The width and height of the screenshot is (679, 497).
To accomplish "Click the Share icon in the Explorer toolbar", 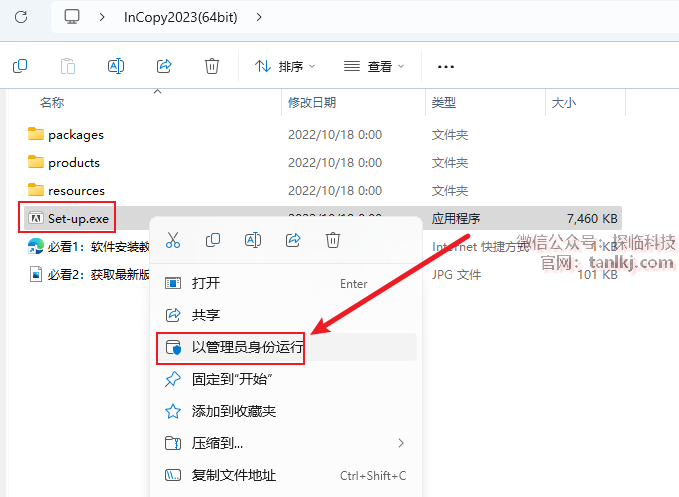I will point(164,66).
